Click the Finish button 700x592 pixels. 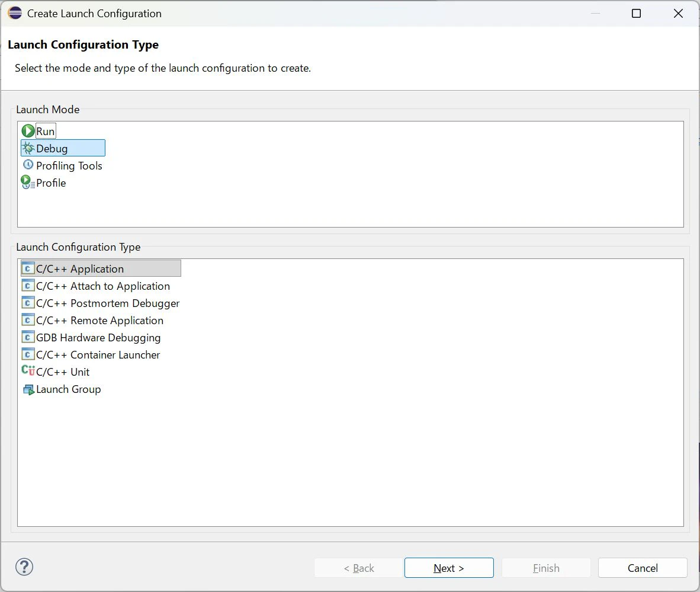(x=546, y=568)
